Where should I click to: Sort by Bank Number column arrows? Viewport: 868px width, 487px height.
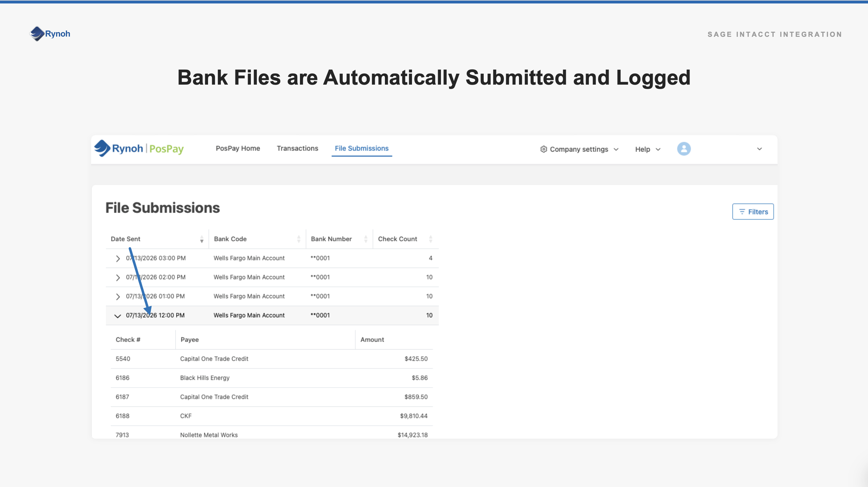click(366, 239)
